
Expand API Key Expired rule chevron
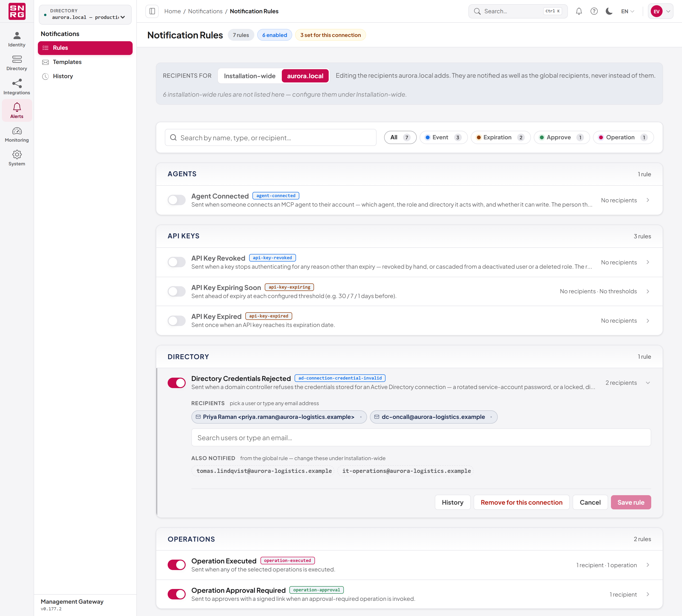648,321
